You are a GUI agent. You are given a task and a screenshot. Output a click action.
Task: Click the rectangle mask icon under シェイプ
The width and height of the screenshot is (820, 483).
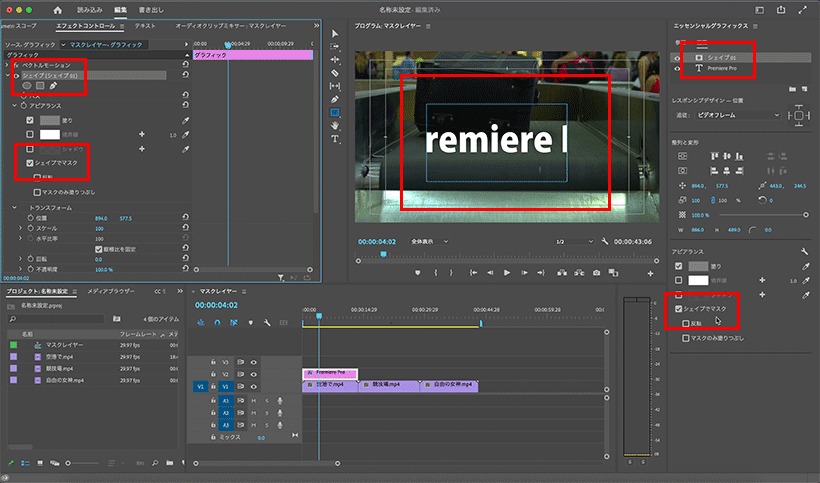(x=40, y=86)
